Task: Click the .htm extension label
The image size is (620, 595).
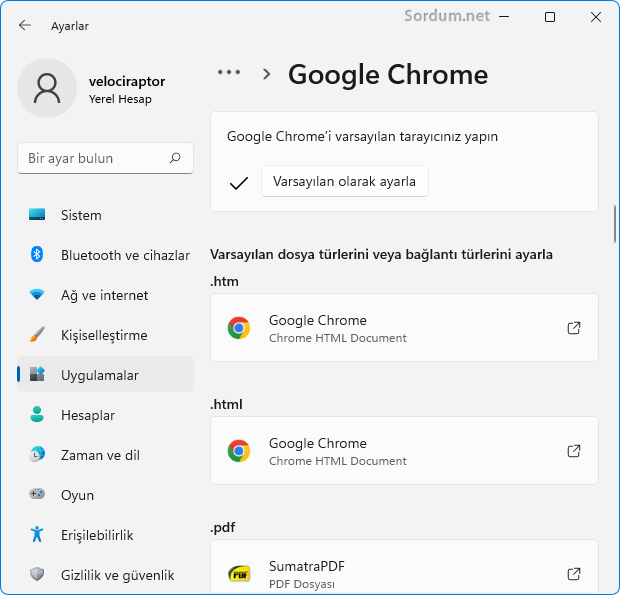Action: (x=224, y=281)
